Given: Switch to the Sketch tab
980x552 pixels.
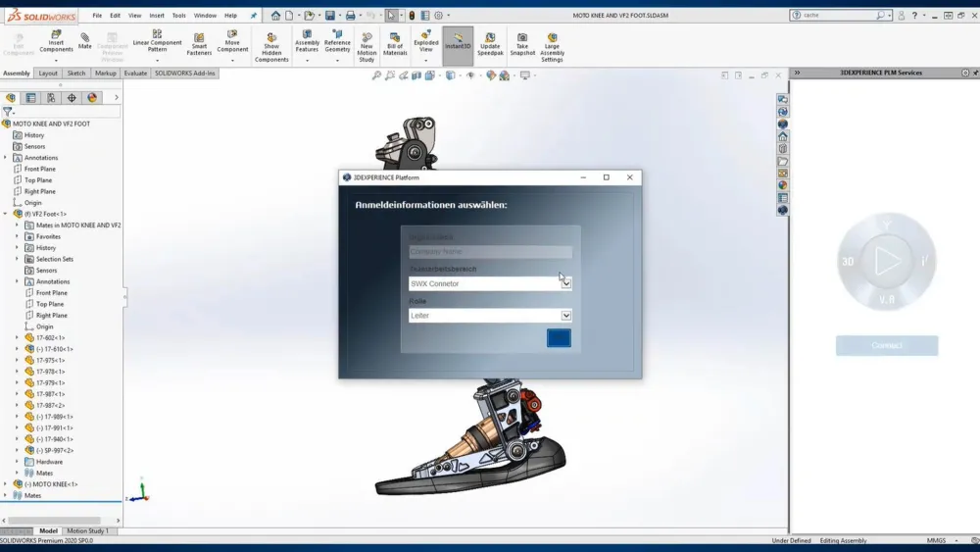Looking at the screenshot, I should 76,74.
